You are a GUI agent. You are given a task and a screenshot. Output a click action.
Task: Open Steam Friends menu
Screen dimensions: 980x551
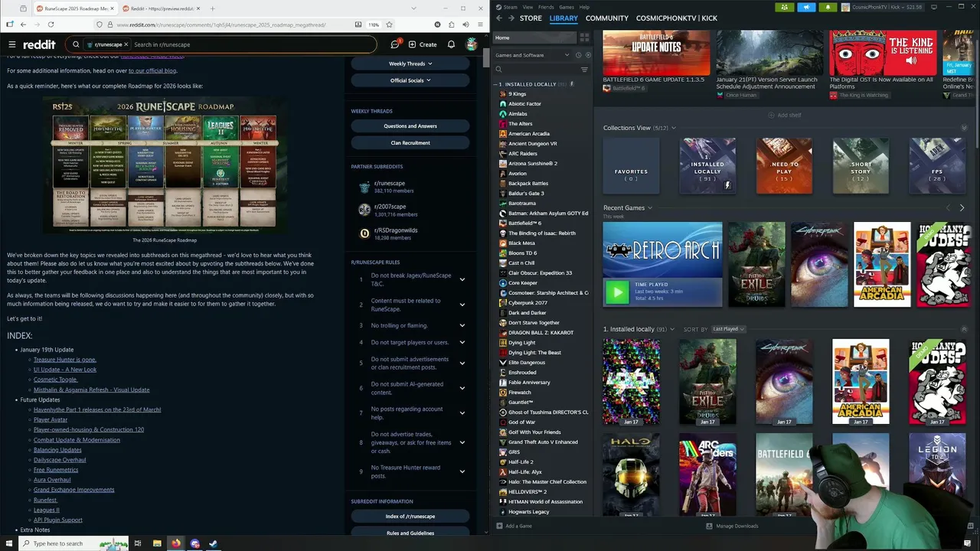(546, 7)
